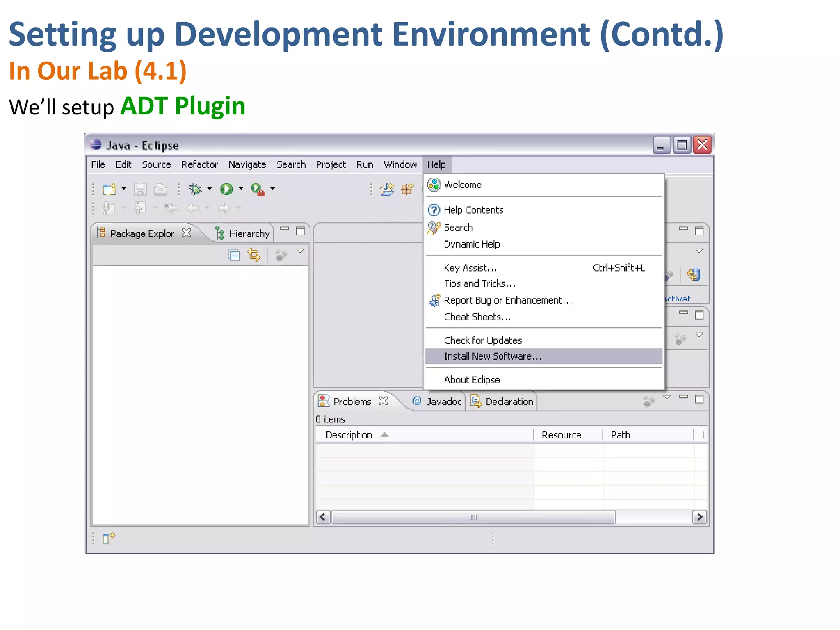Open the Navigate menu

247,164
